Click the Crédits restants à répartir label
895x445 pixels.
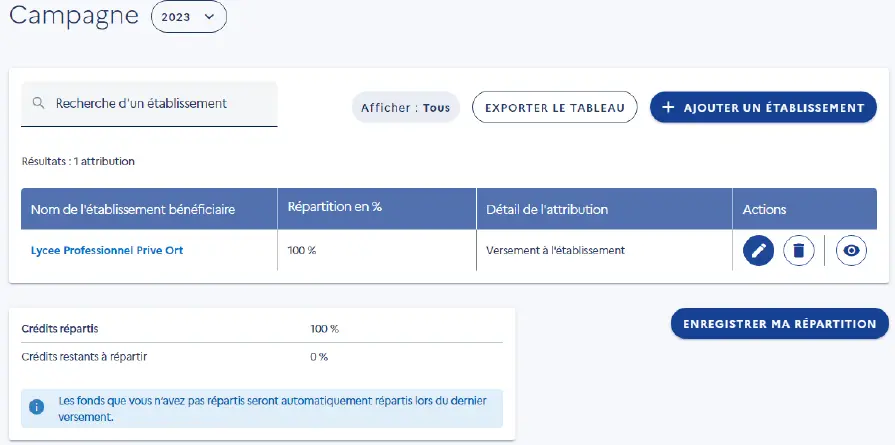(85, 356)
